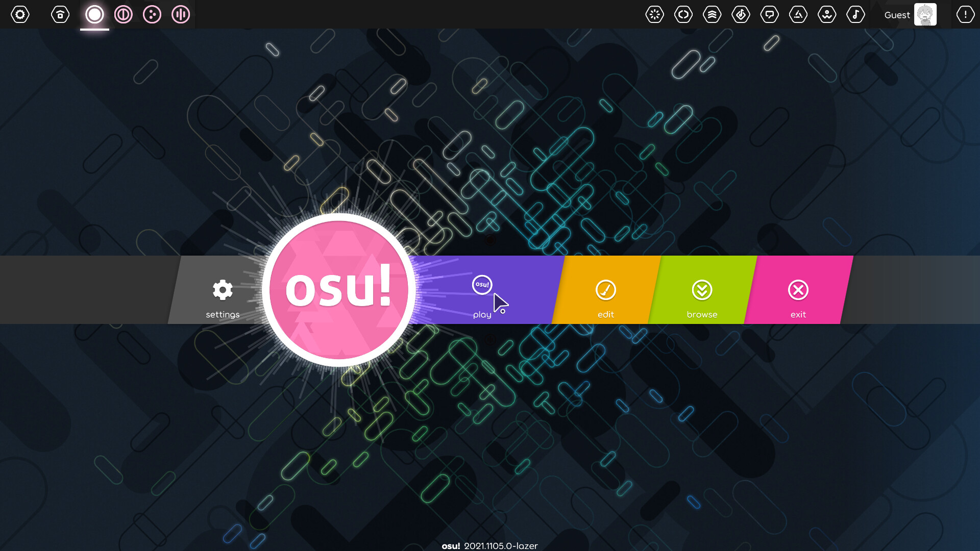
Task: Open the news overlay icon
Action: click(654, 14)
